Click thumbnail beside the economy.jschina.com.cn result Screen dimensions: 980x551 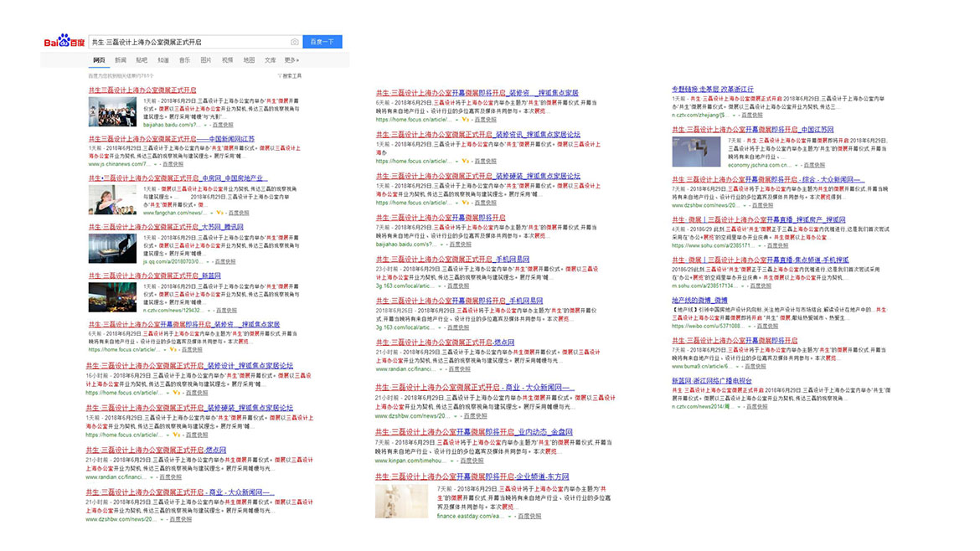point(696,152)
